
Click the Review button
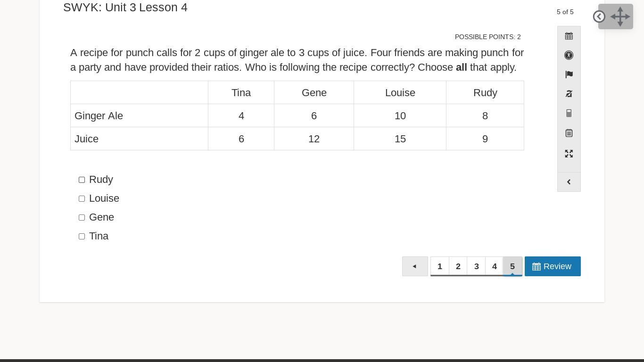pyautogui.click(x=553, y=266)
